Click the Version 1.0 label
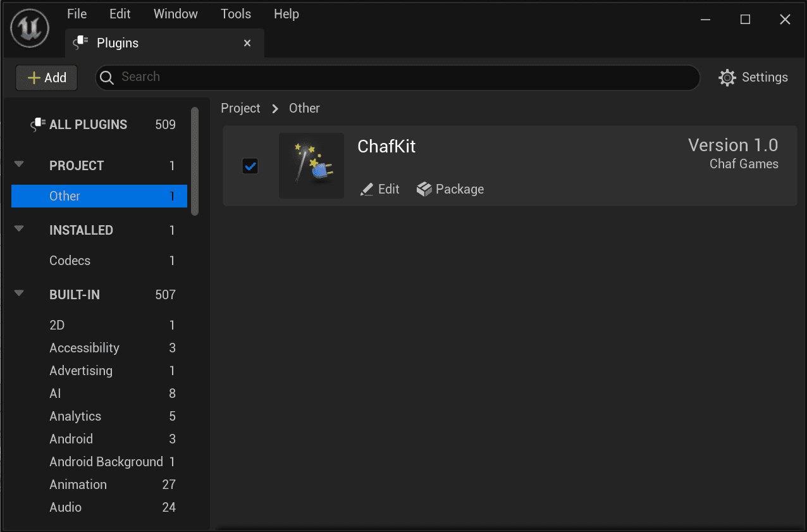This screenshot has height=532, width=807. [733, 145]
